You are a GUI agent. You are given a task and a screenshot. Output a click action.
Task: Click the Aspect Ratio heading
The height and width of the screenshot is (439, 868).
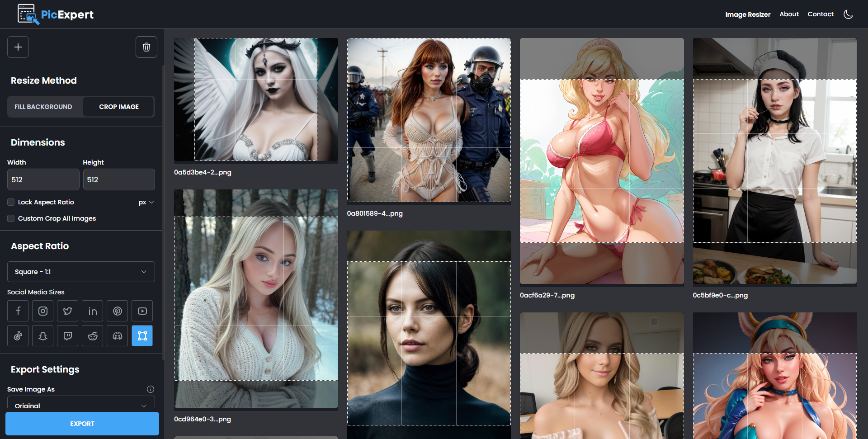(x=40, y=246)
